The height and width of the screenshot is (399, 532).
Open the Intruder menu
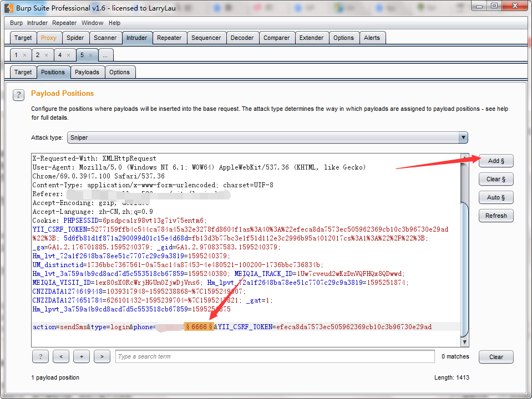coord(37,23)
